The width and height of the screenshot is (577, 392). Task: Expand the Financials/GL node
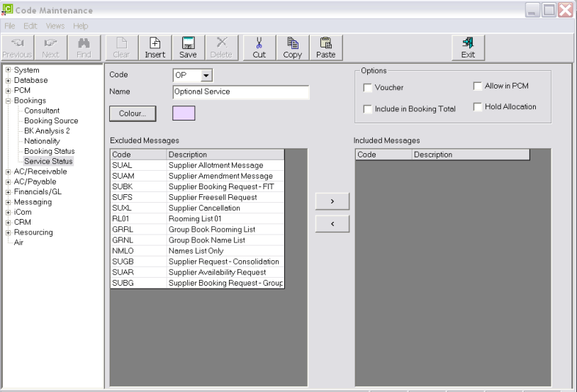(x=8, y=192)
